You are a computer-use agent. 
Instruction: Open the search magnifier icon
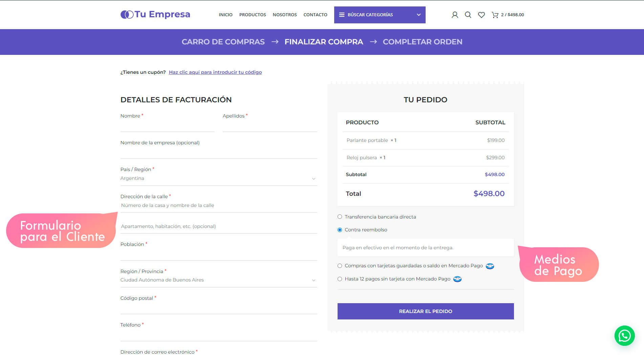coord(468,15)
